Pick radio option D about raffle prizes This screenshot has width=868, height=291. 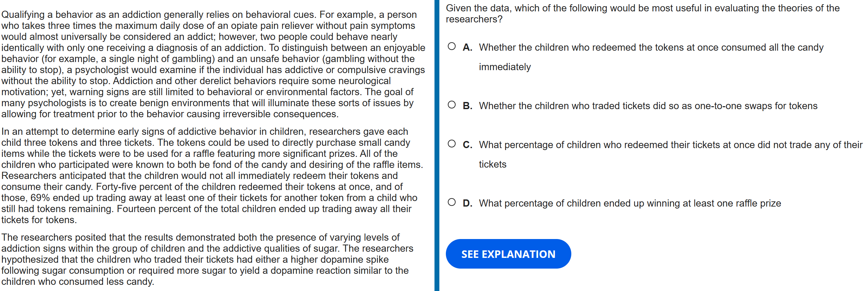click(451, 202)
